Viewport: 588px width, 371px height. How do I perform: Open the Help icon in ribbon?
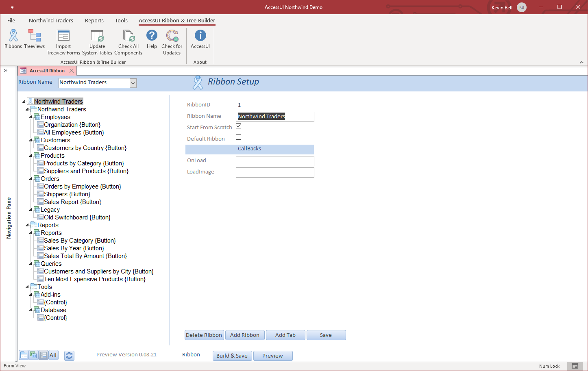152,35
